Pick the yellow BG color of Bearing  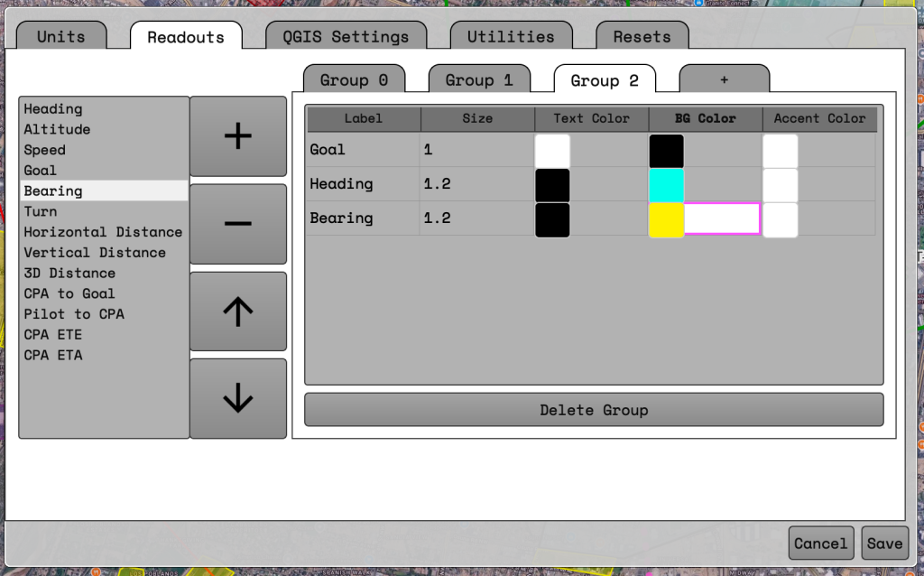click(x=666, y=219)
